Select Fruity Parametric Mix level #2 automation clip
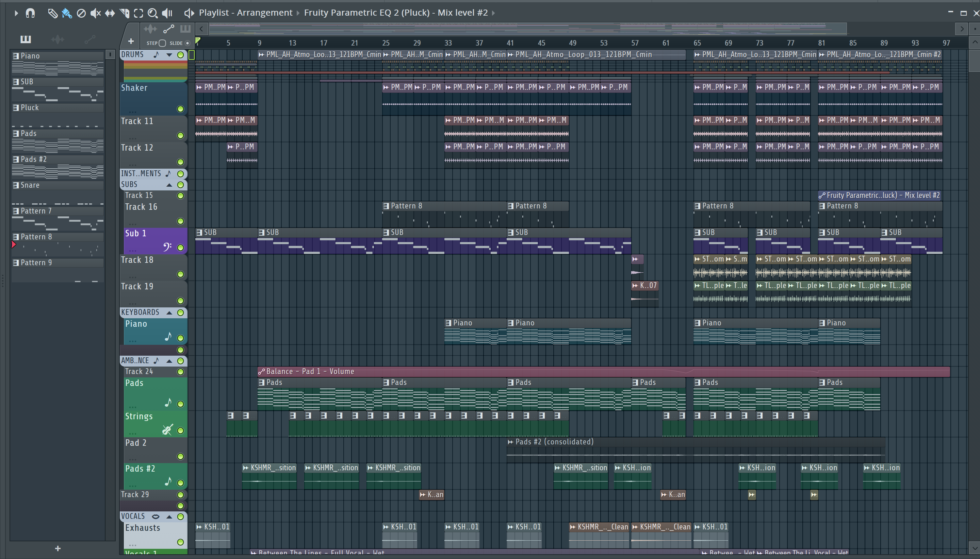This screenshot has width=980, height=559. (879, 196)
